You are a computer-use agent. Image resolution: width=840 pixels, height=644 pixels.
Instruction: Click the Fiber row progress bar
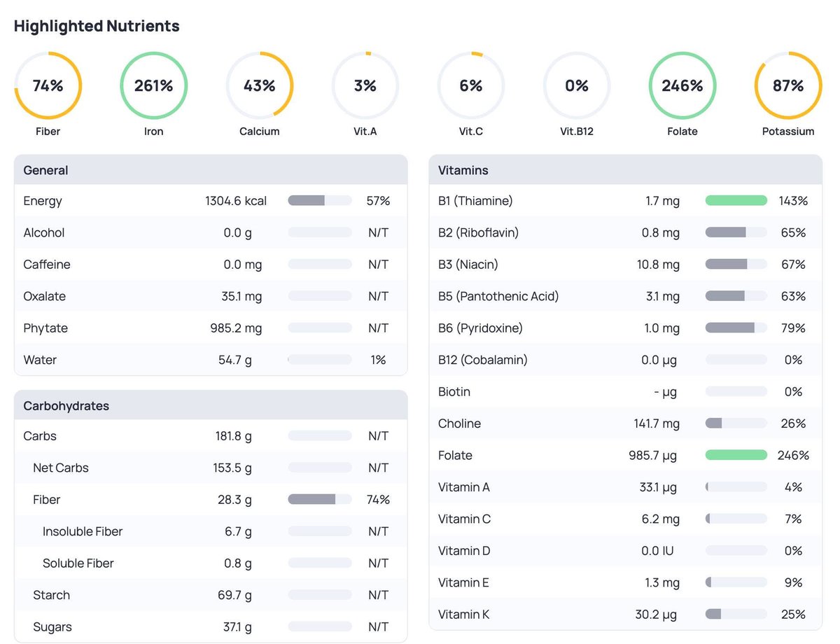tap(320, 499)
